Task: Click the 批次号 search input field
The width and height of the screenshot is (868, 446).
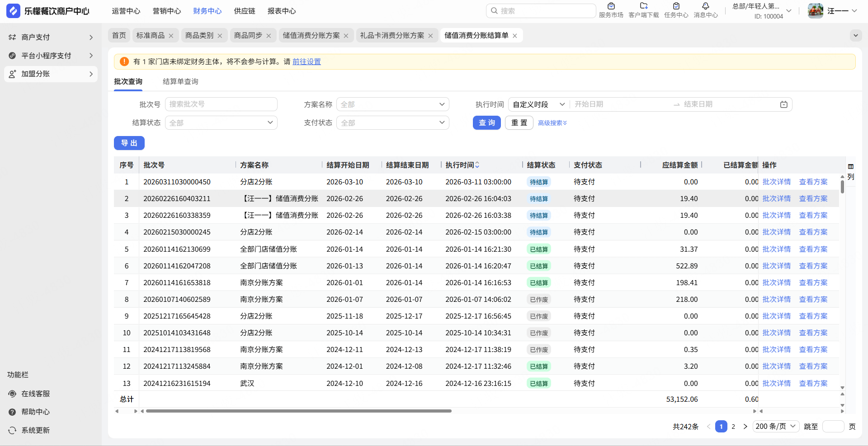Action: (221, 104)
